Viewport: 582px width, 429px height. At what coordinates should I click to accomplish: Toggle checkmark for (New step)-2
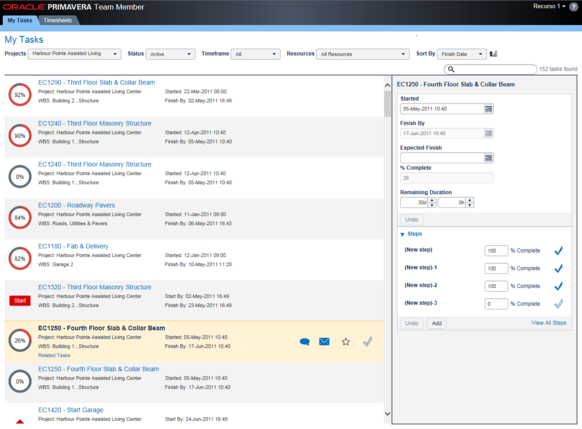[x=559, y=286]
